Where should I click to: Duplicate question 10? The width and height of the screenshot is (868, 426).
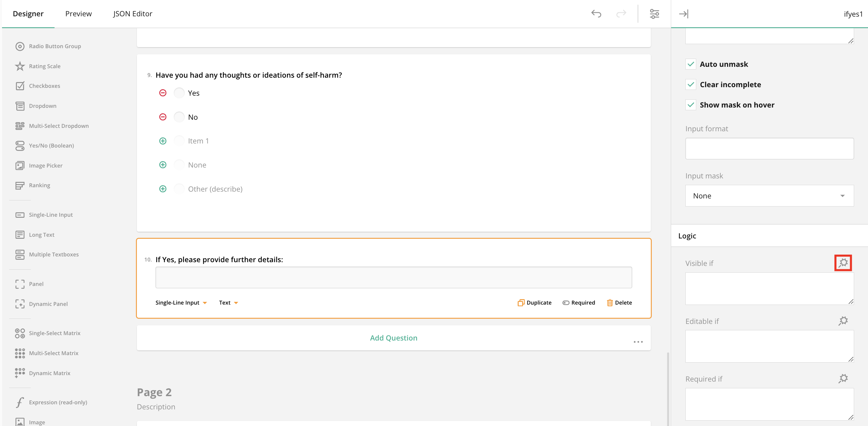click(535, 303)
